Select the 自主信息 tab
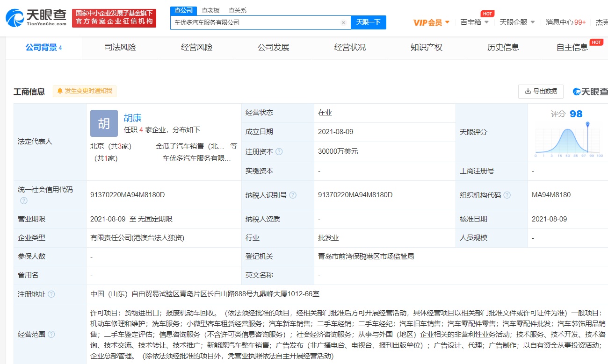The width and height of the screenshot is (608, 364). (572, 47)
